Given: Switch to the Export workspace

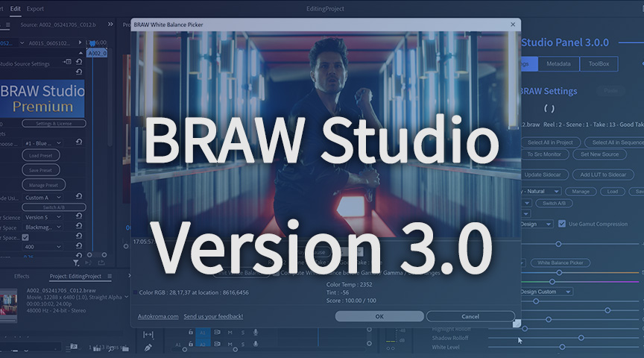Looking at the screenshot, I should (x=35, y=9).
